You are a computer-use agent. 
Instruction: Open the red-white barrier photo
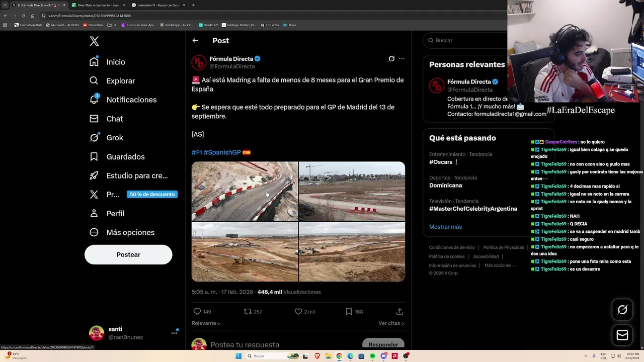click(245, 192)
